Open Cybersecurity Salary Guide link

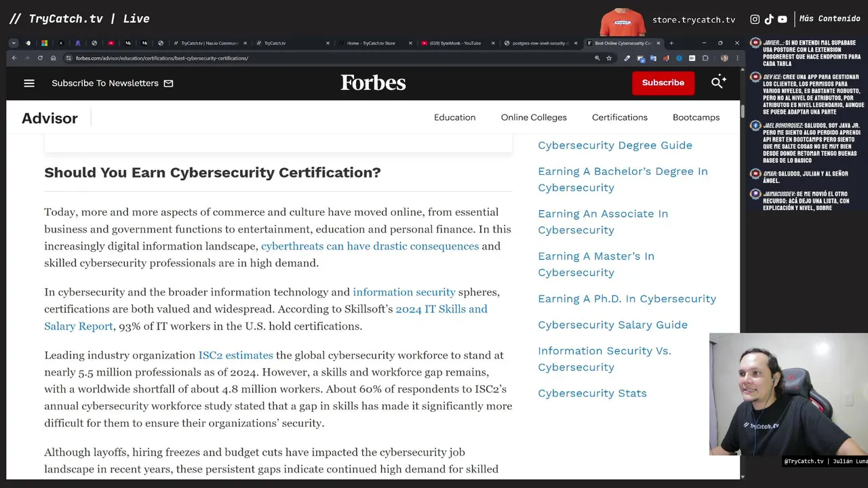tap(612, 325)
